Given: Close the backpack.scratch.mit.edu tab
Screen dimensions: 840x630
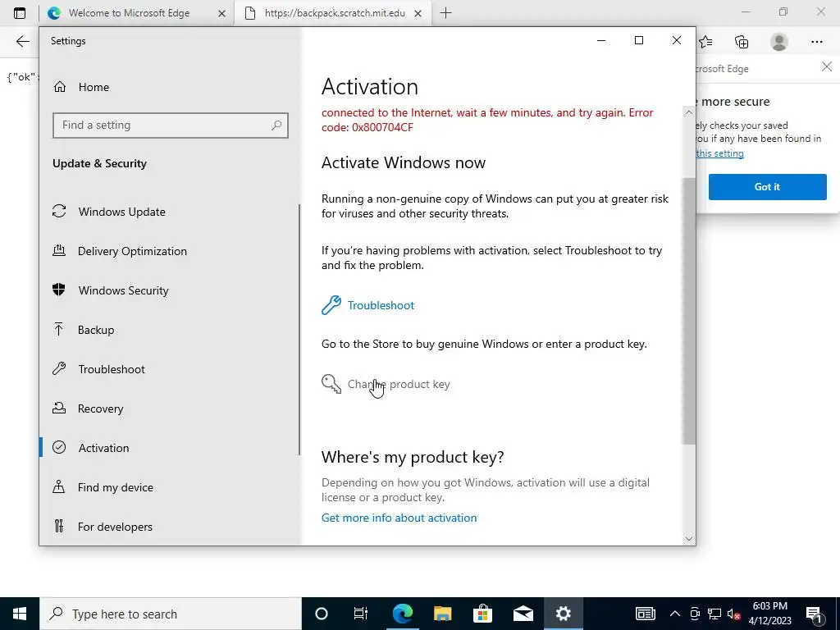Looking at the screenshot, I should pyautogui.click(x=418, y=13).
